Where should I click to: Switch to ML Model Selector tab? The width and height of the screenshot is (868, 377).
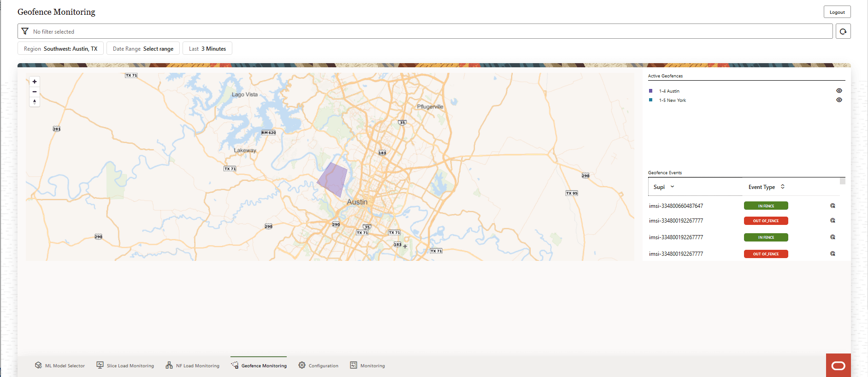point(60,365)
